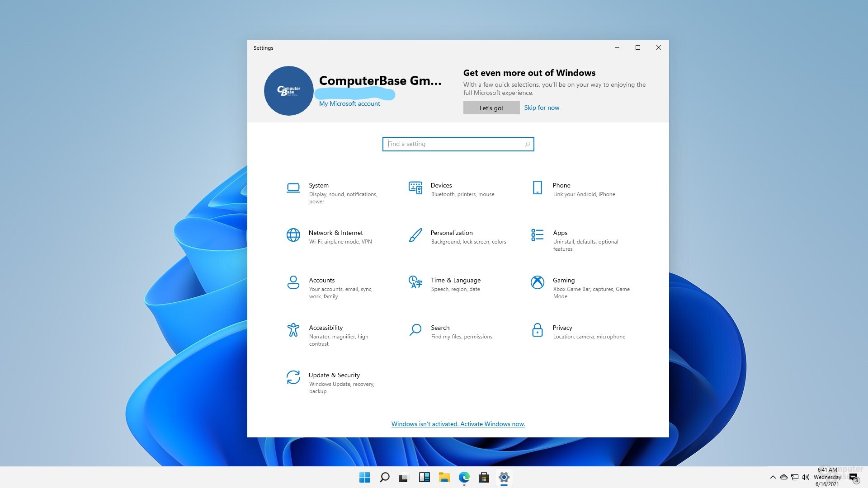Click the Gaming Xbox icon
The image size is (868, 488).
pyautogui.click(x=537, y=282)
